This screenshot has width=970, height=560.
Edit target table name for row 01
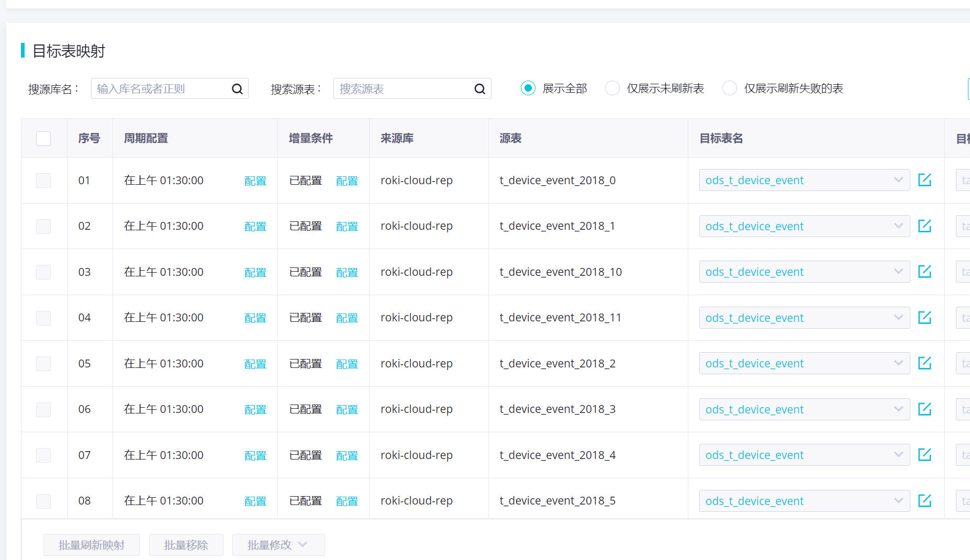pos(925,180)
